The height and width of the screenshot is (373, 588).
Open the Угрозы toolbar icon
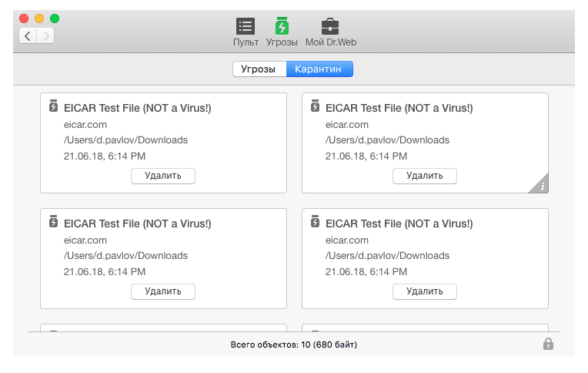[282, 26]
